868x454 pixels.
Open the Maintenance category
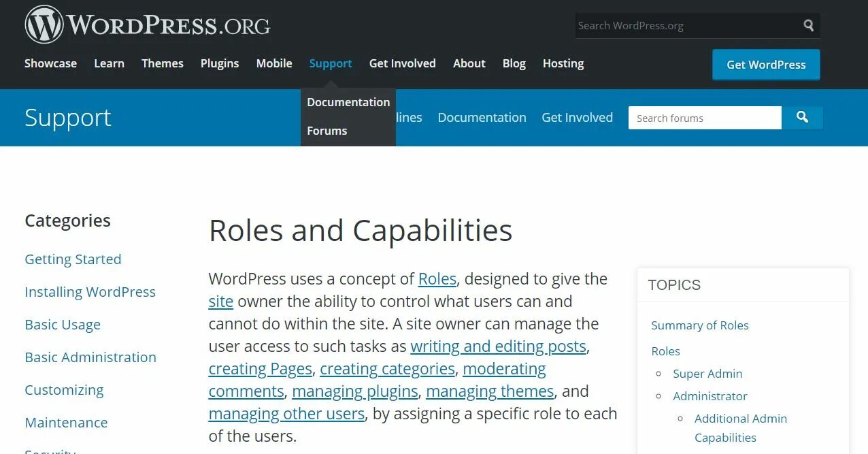66,423
